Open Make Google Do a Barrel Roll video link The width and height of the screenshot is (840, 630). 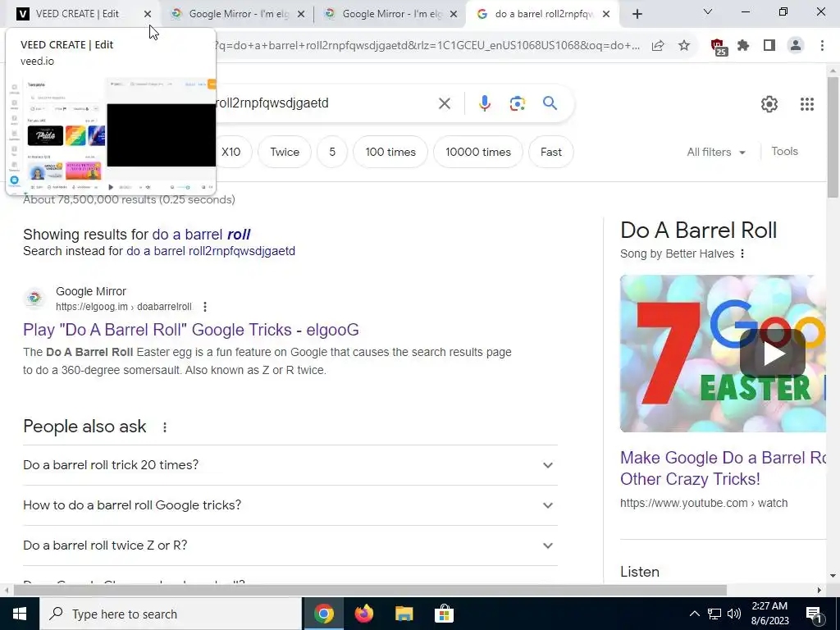point(723,468)
